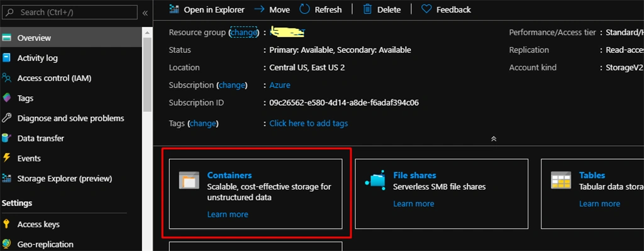Open the Containers storage icon

click(189, 180)
